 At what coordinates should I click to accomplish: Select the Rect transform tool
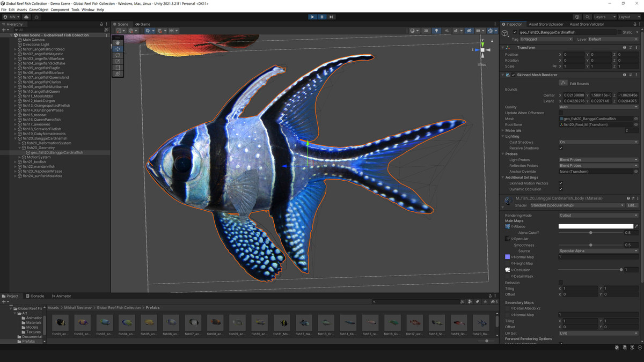pyautogui.click(x=118, y=67)
